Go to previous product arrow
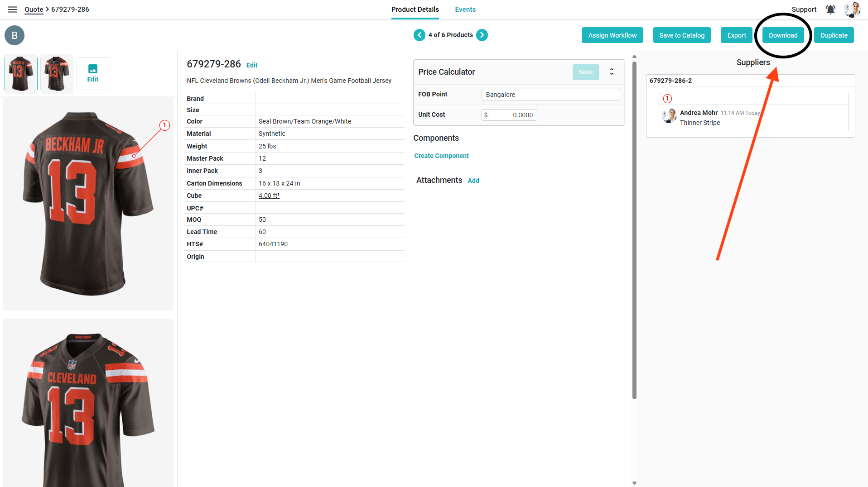 tap(419, 35)
